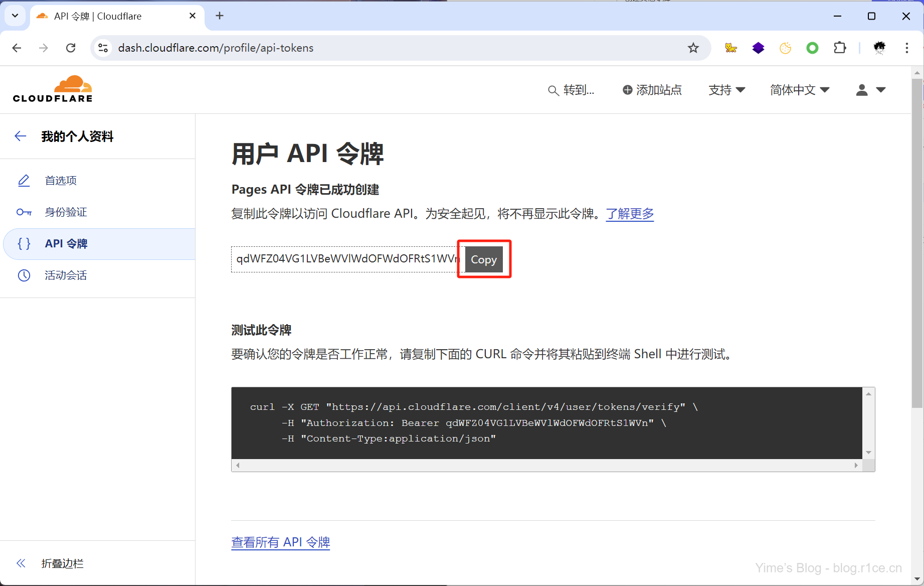Bookmark this page with the star icon
This screenshot has height=586, width=924.
[x=693, y=48]
